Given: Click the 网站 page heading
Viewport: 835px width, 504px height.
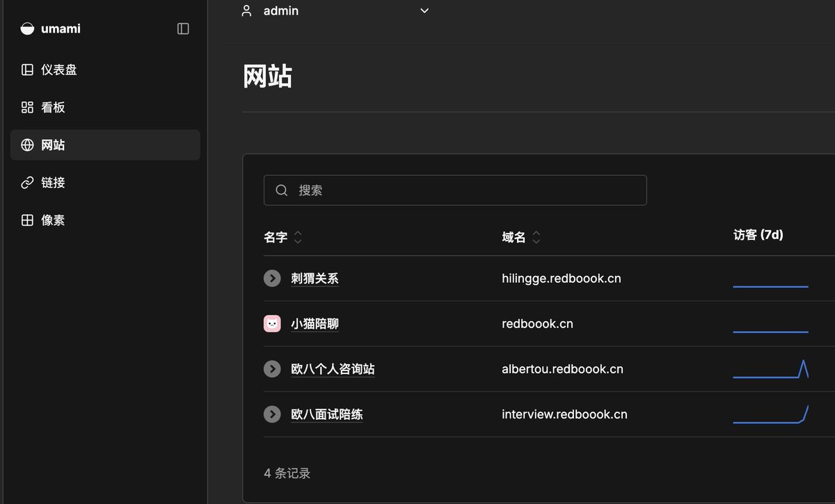Looking at the screenshot, I should [x=267, y=76].
